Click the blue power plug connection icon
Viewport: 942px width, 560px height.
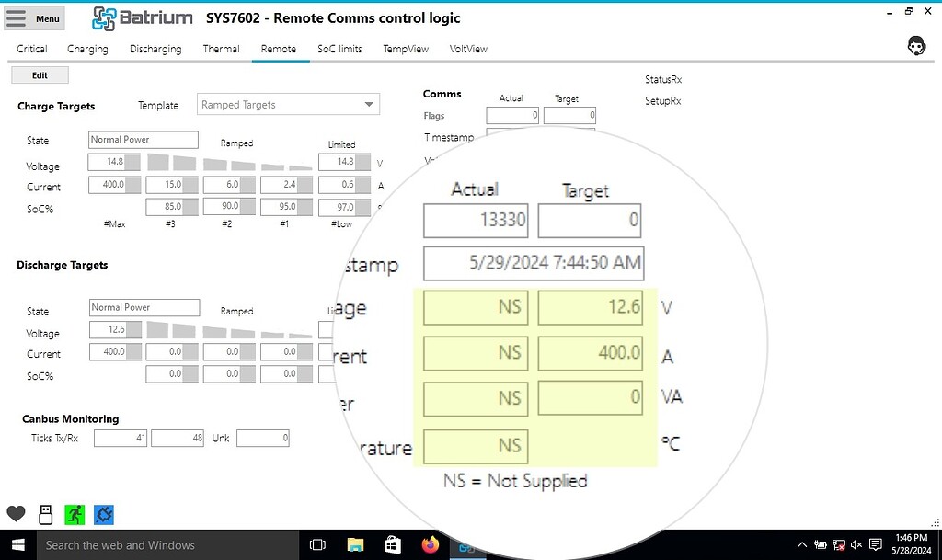pyautogui.click(x=104, y=514)
